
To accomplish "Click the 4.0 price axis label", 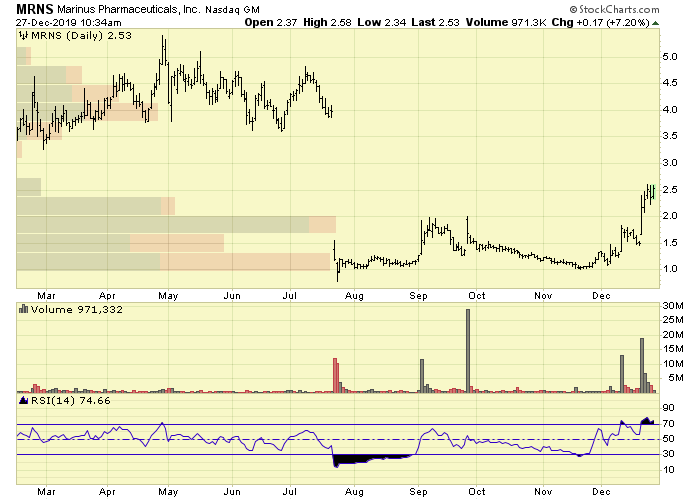I will [670, 110].
